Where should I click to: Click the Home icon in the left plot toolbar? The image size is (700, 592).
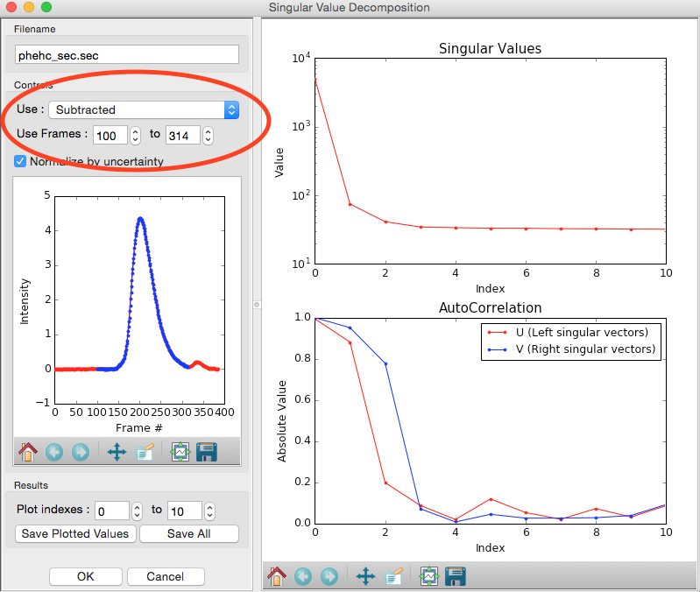coord(28,452)
